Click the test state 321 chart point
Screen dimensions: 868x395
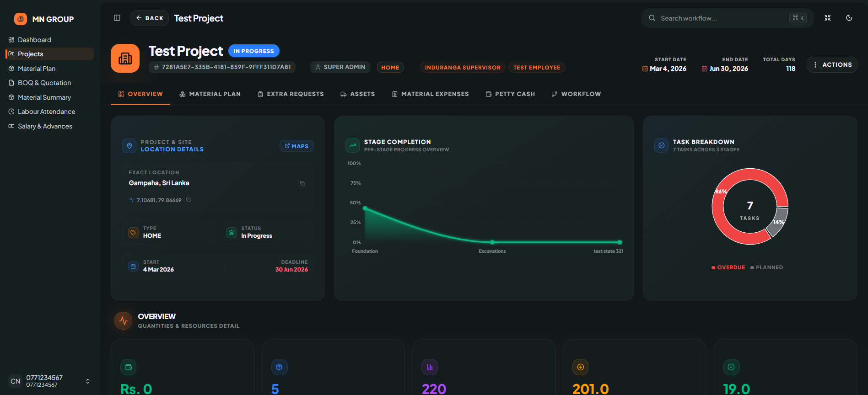[x=620, y=242]
